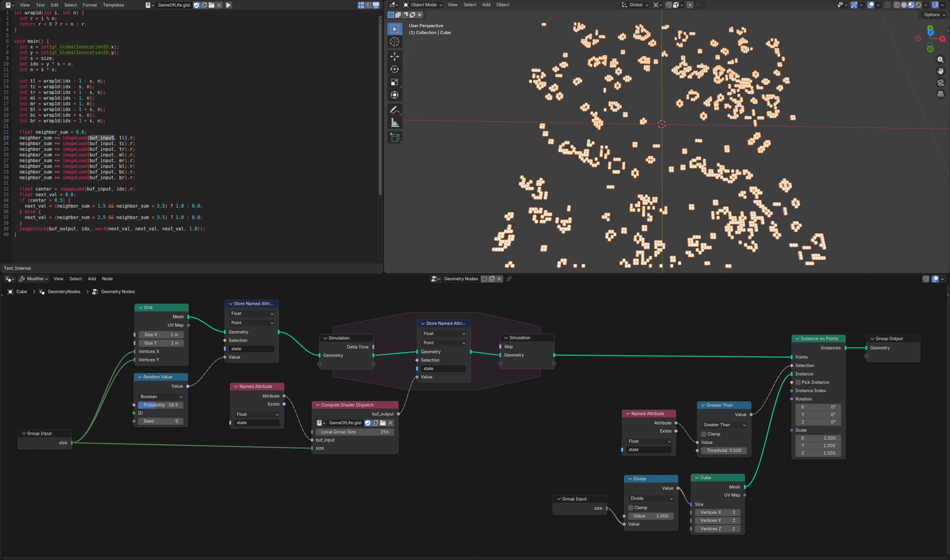950x560 pixels.
Task: Enable Clamp in Greater Than node
Action: (x=704, y=434)
